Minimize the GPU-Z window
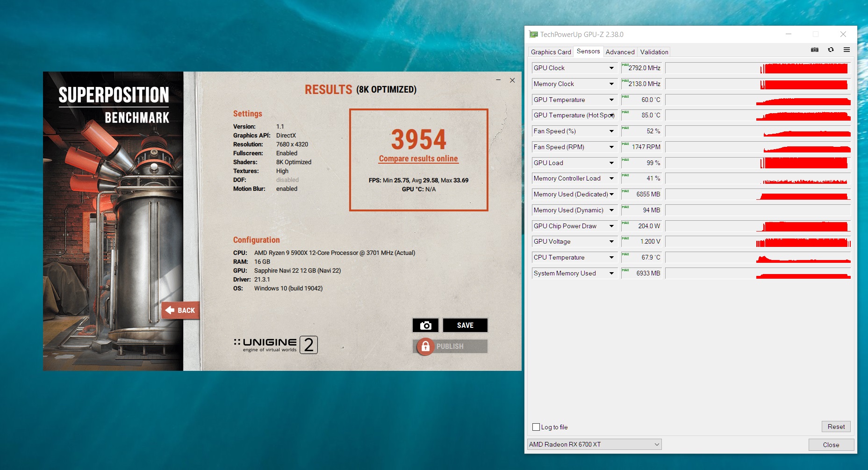The height and width of the screenshot is (470, 868). pyautogui.click(x=789, y=34)
